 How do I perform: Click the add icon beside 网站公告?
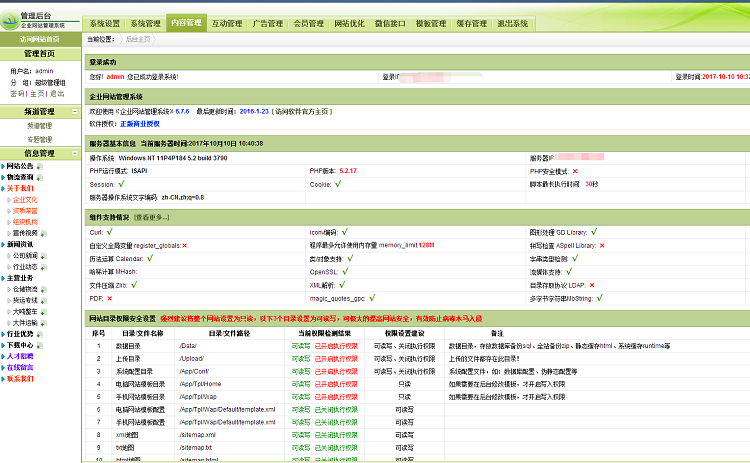click(40, 166)
